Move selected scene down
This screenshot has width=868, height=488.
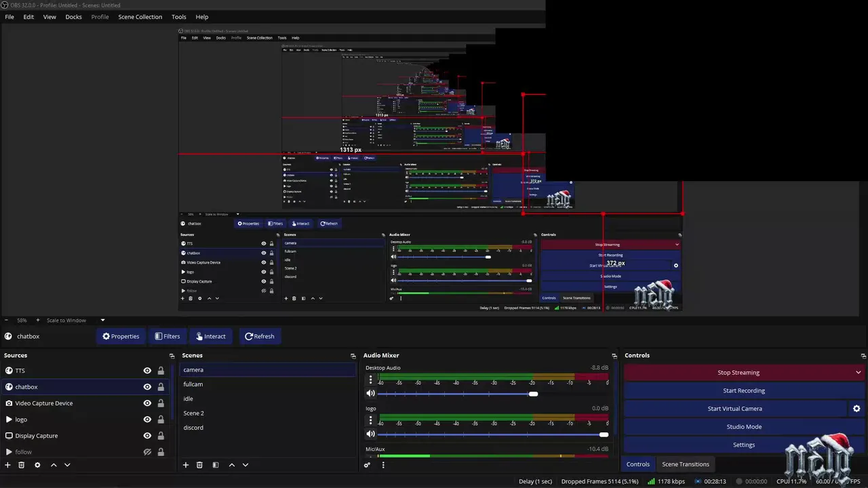245,465
